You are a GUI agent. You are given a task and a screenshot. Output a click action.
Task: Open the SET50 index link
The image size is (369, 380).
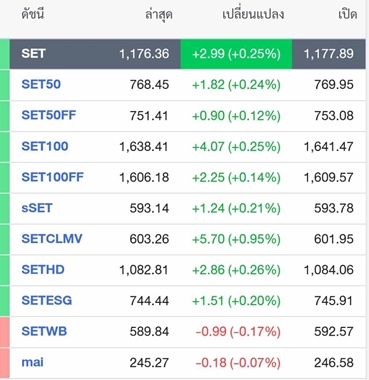[x=41, y=84]
